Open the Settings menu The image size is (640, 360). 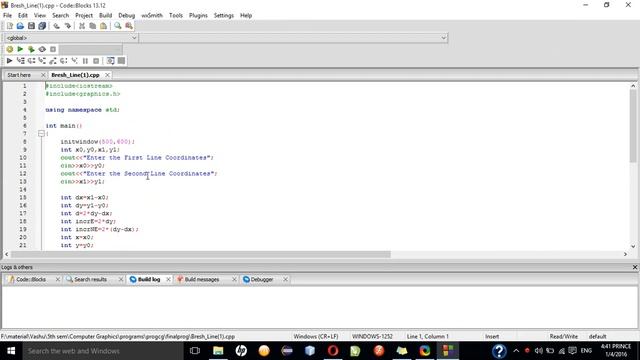point(224,15)
